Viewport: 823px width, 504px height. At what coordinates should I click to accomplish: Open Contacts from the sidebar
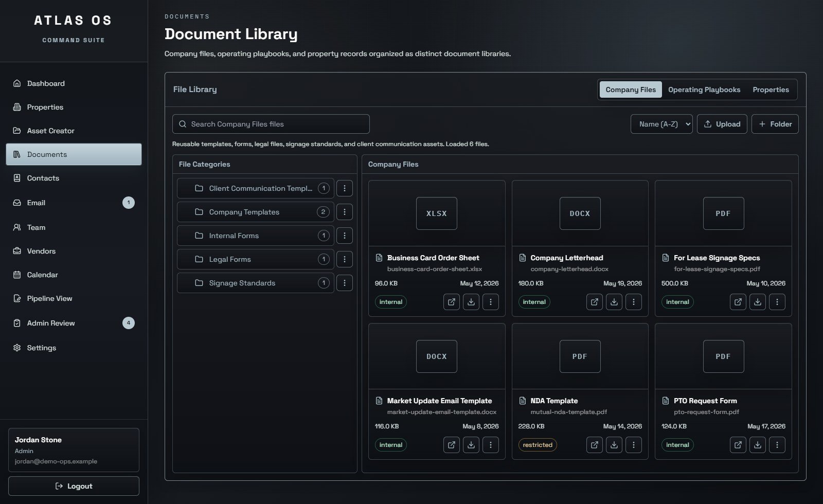tap(74, 178)
